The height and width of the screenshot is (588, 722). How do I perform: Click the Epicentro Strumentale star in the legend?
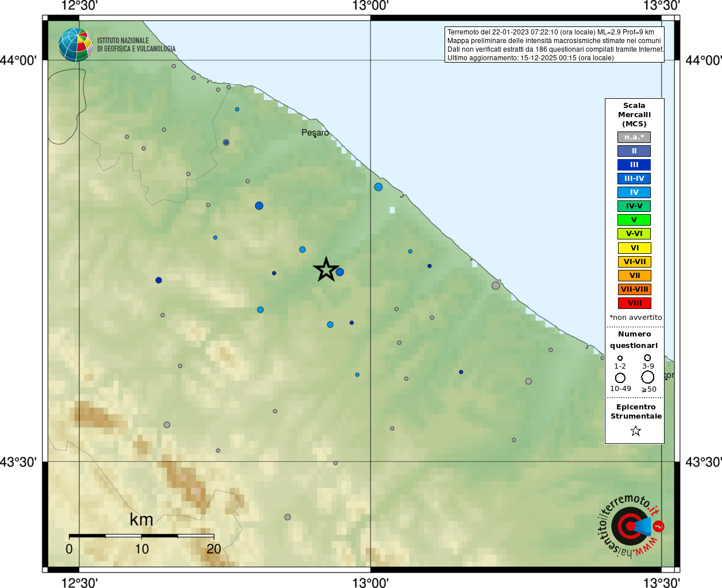(x=635, y=431)
